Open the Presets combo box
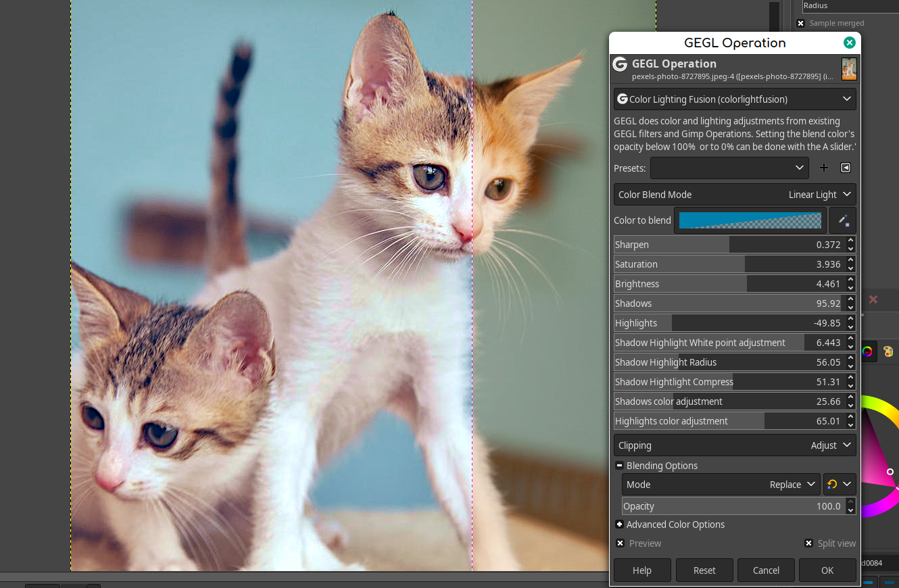The image size is (899, 588). [729, 168]
